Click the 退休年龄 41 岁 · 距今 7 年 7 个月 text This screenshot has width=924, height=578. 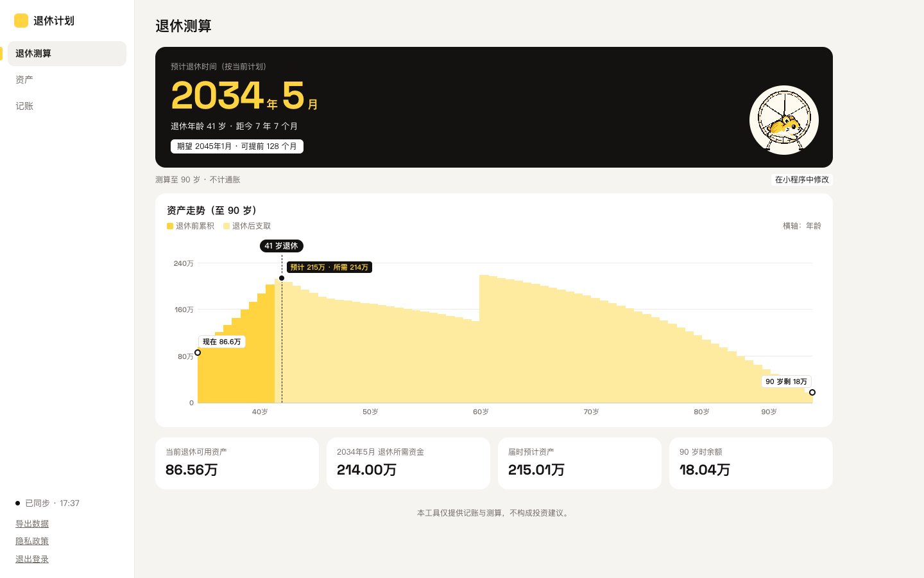pyautogui.click(x=234, y=127)
